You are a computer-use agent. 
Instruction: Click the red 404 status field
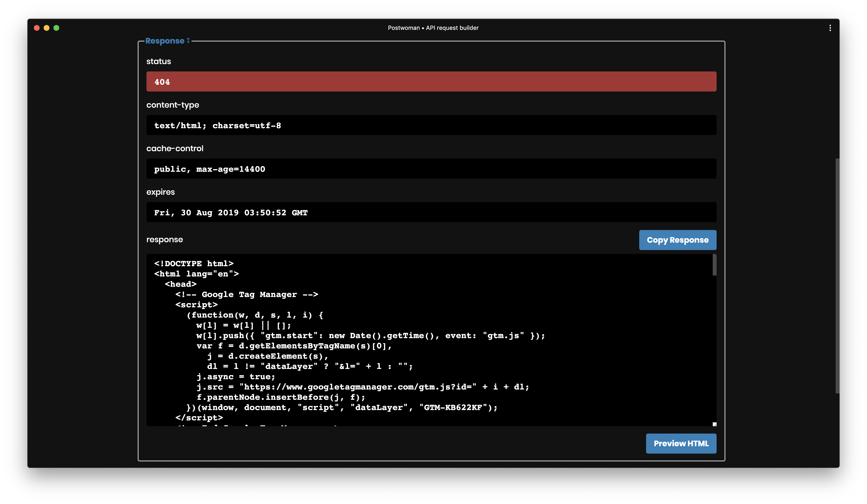click(431, 81)
